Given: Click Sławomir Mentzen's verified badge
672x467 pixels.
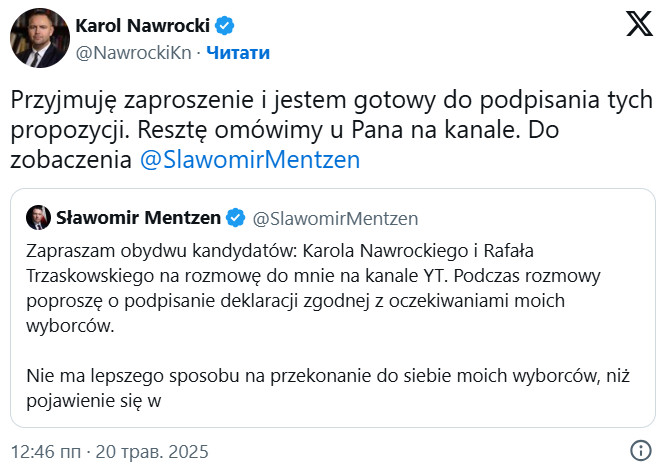Looking at the screenshot, I should click(235, 218).
